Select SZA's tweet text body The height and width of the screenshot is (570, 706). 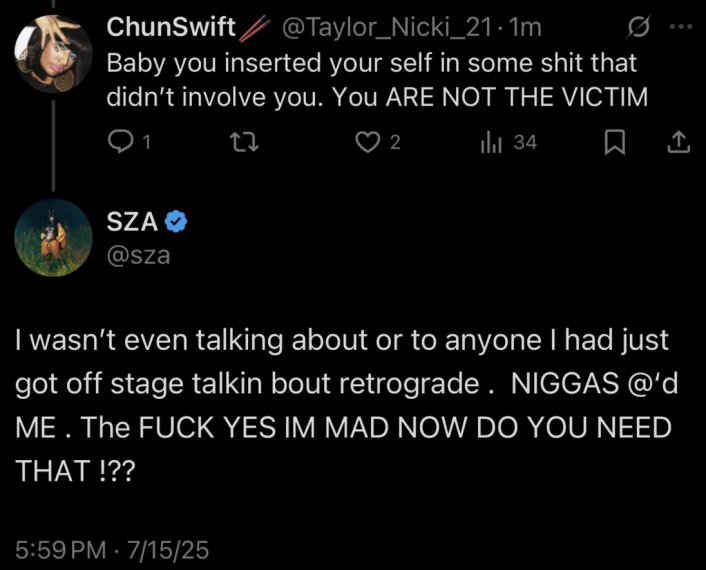click(x=346, y=405)
